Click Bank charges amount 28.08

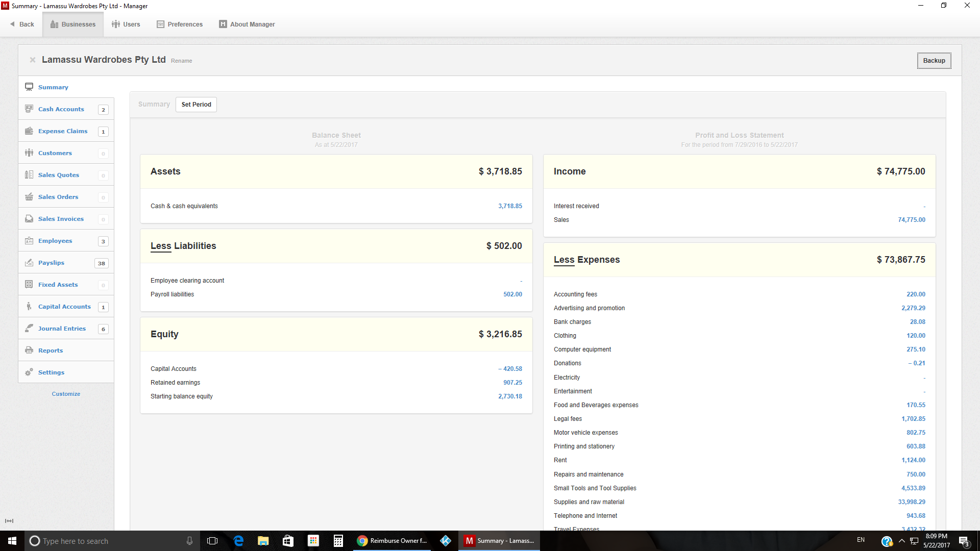coord(917,322)
